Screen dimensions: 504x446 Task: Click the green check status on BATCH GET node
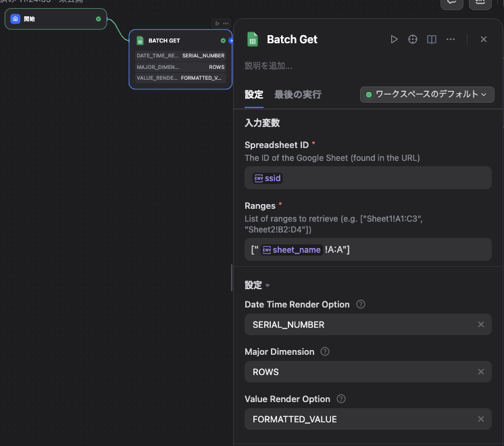(x=223, y=41)
